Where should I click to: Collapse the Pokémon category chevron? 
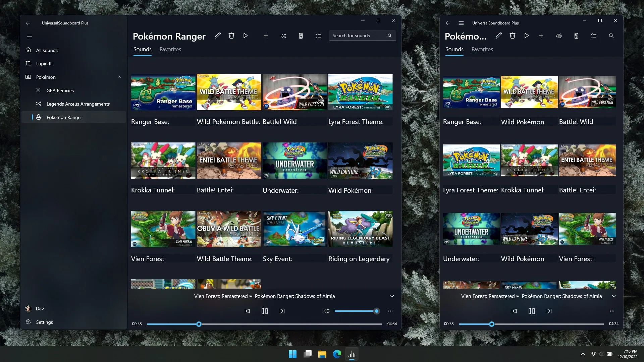(119, 77)
